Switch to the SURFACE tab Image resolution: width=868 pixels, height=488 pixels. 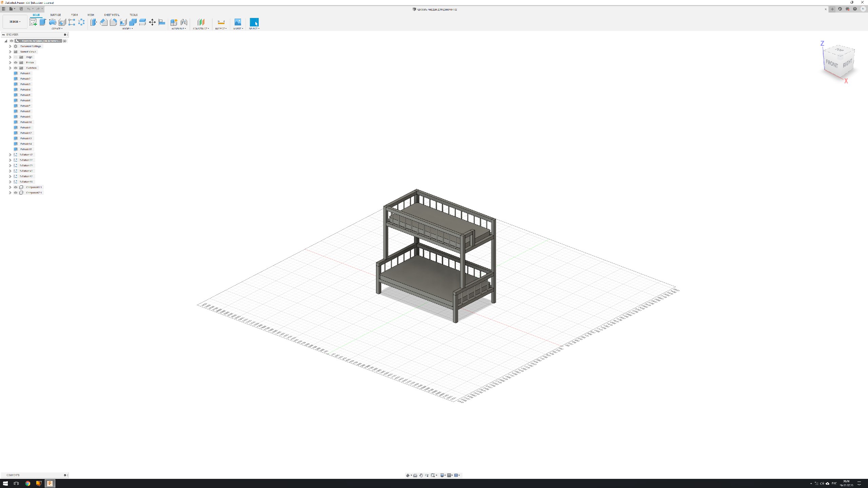(55, 15)
